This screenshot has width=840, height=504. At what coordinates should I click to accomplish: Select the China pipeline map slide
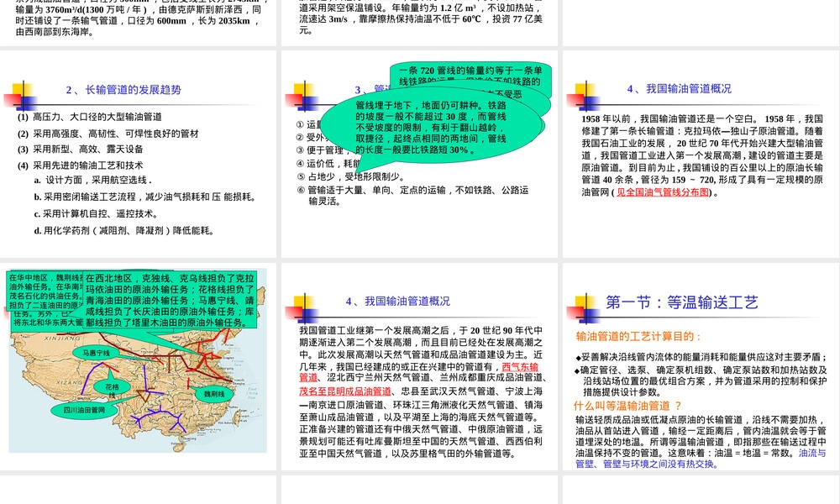coord(139,366)
